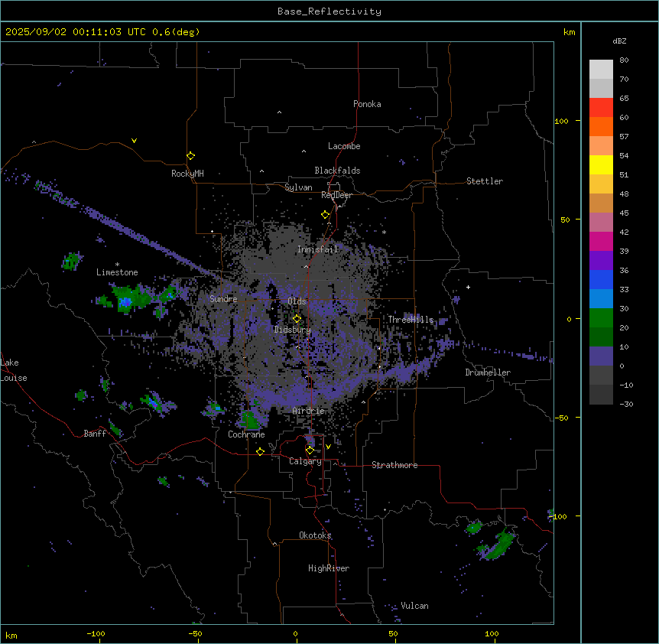
Task: Pick the bright yellow 51-54 dBZ legend band
Action: 601,164
